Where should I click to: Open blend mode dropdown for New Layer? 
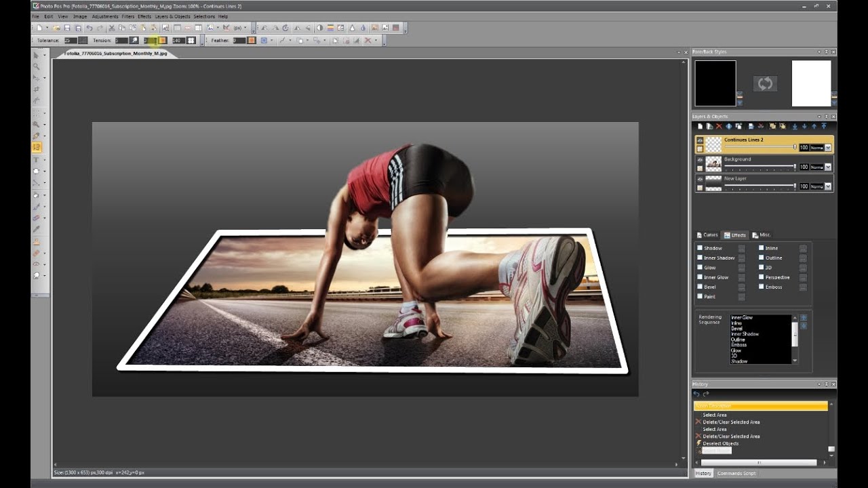tap(828, 186)
